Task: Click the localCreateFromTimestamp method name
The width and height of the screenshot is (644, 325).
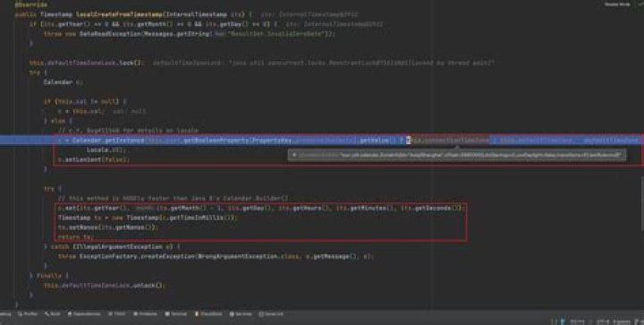Action: [119, 14]
